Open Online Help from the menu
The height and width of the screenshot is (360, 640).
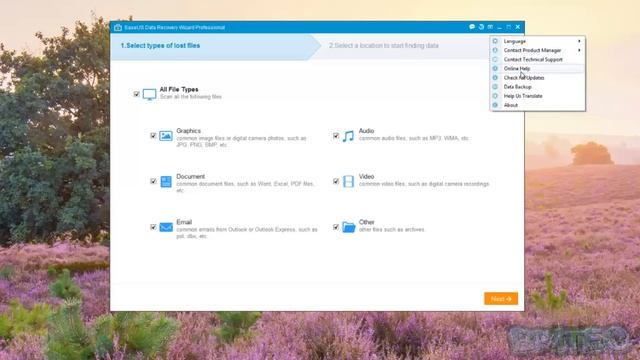(x=538, y=69)
